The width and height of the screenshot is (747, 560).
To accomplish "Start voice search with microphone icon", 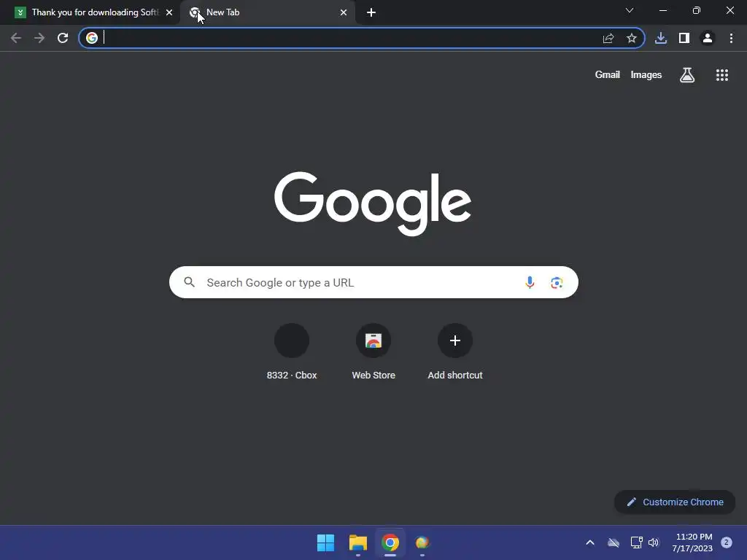I will 530,282.
